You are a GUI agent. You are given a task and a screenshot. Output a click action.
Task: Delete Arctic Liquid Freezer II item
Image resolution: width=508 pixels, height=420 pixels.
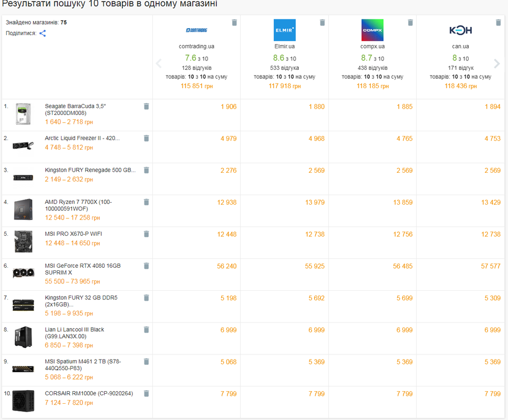[x=147, y=138]
